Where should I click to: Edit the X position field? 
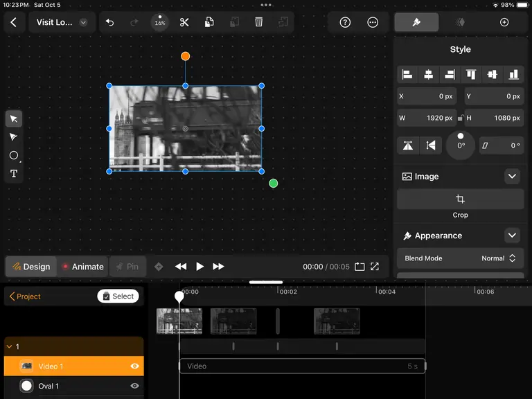(x=427, y=96)
